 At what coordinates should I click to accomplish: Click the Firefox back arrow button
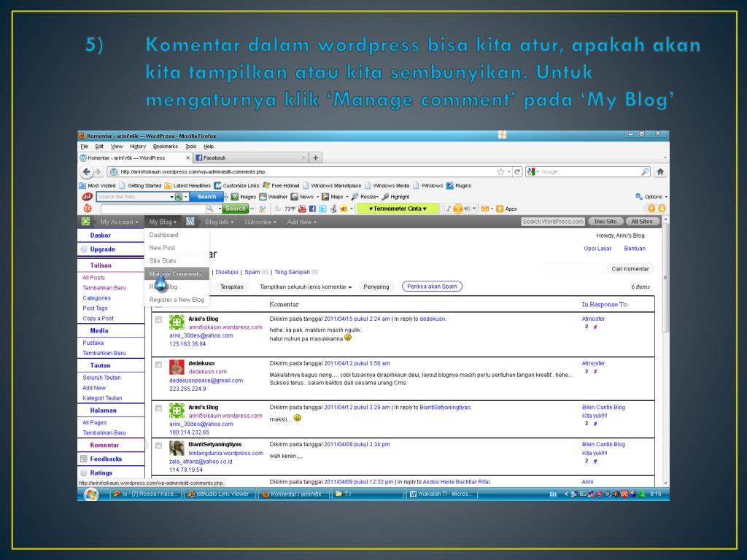click(x=86, y=172)
